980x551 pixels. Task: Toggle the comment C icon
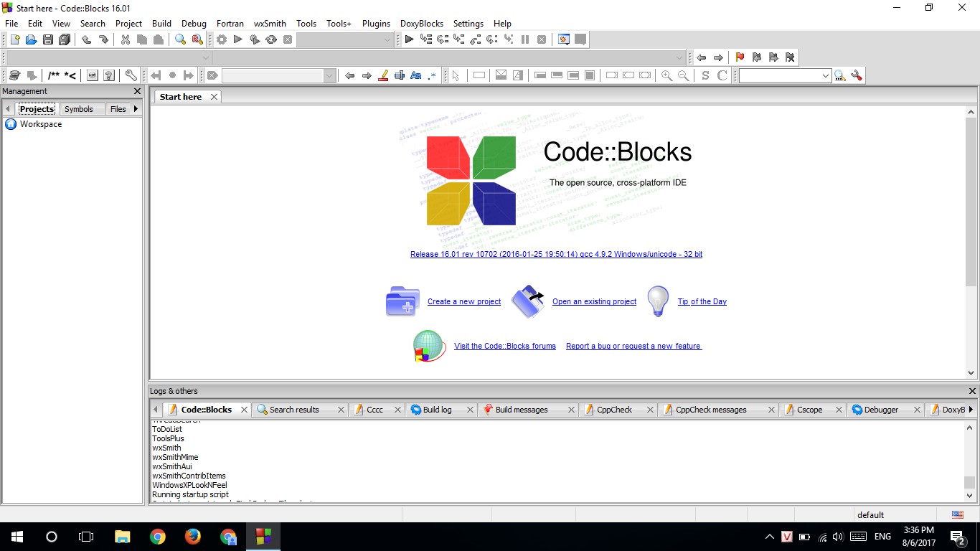pyautogui.click(x=722, y=75)
